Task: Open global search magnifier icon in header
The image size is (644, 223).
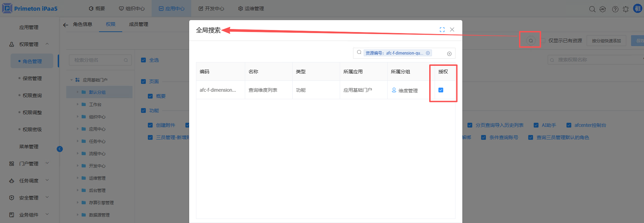Action: coord(592,9)
